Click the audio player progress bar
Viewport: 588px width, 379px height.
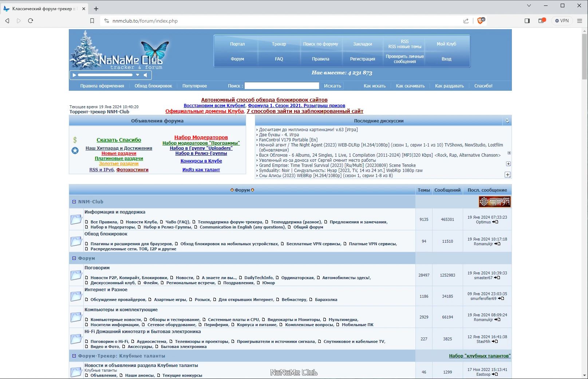point(105,75)
